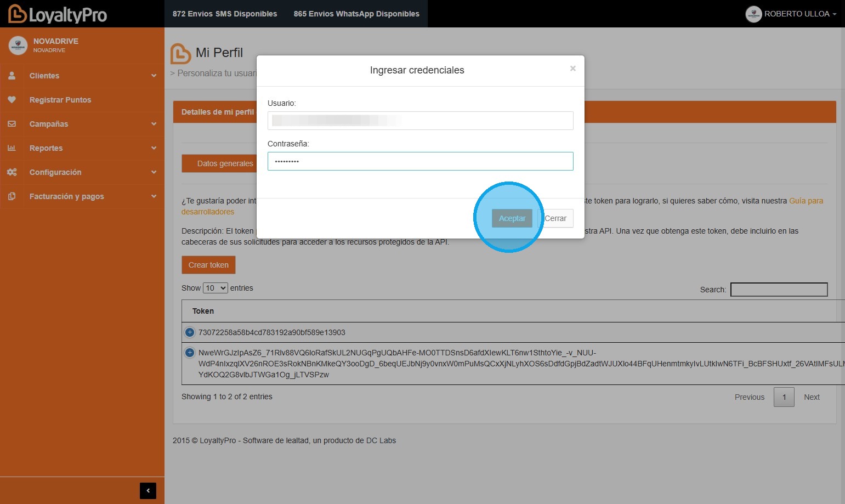
Task: Click the Usuario input field
Action: pyautogui.click(x=421, y=121)
